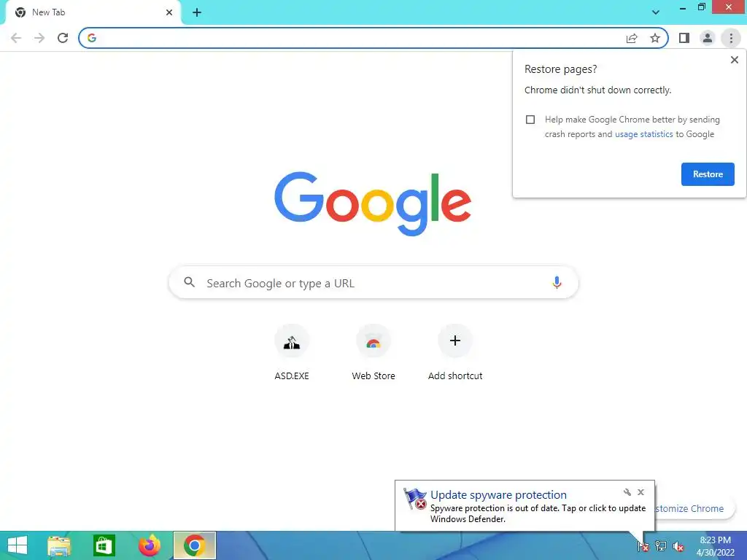Viewport: 747px width, 560px height.
Task: Open the Chrome profile avatar
Action: pos(708,38)
